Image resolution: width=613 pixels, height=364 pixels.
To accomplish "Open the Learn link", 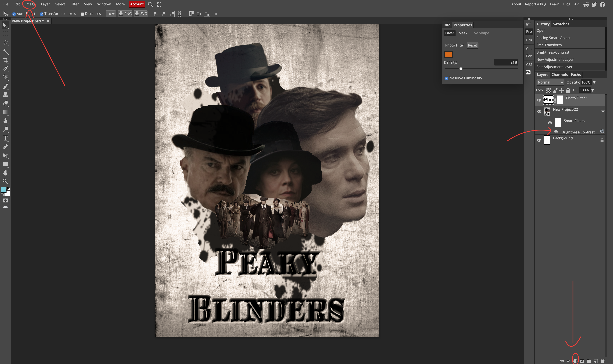I will [554, 4].
